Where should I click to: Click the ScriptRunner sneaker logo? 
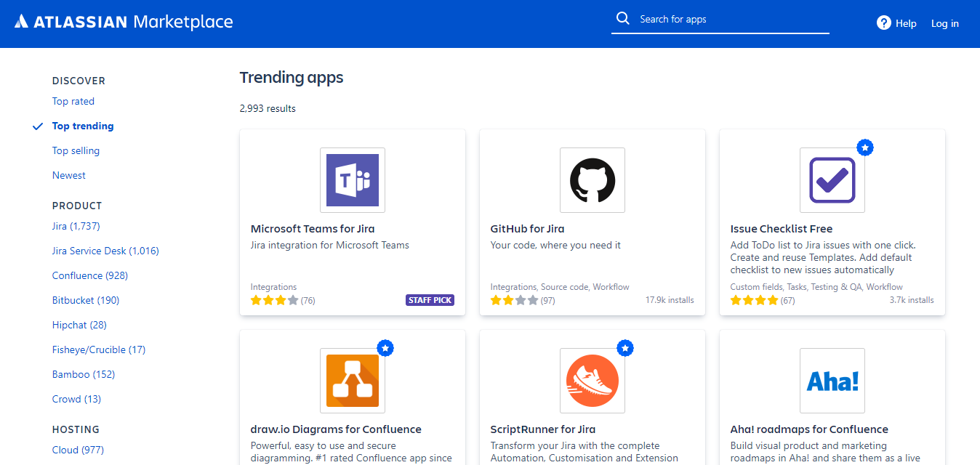tap(592, 381)
